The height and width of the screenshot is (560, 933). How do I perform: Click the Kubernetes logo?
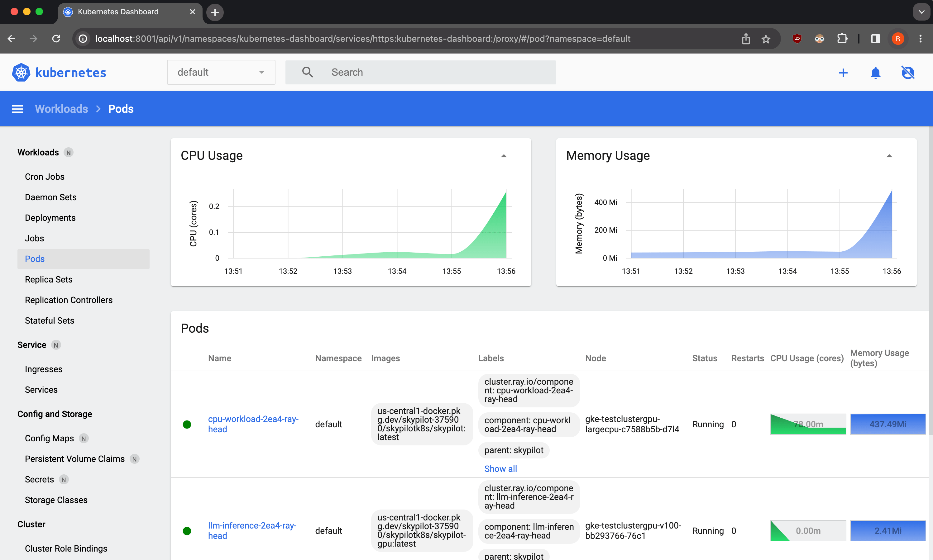click(21, 72)
